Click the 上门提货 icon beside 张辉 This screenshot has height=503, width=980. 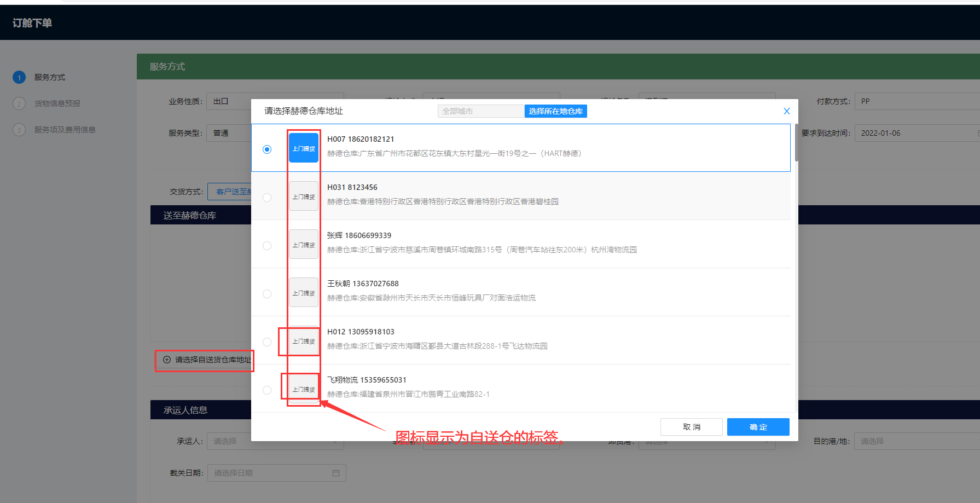303,245
